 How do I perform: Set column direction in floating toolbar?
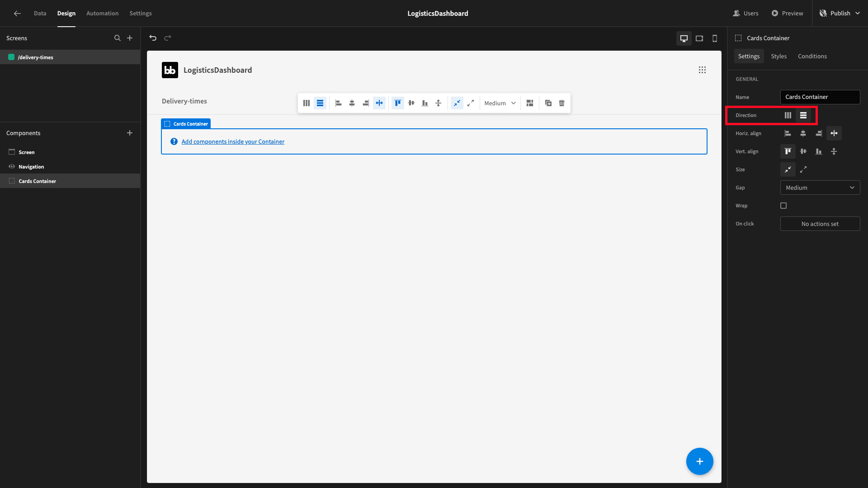point(307,103)
